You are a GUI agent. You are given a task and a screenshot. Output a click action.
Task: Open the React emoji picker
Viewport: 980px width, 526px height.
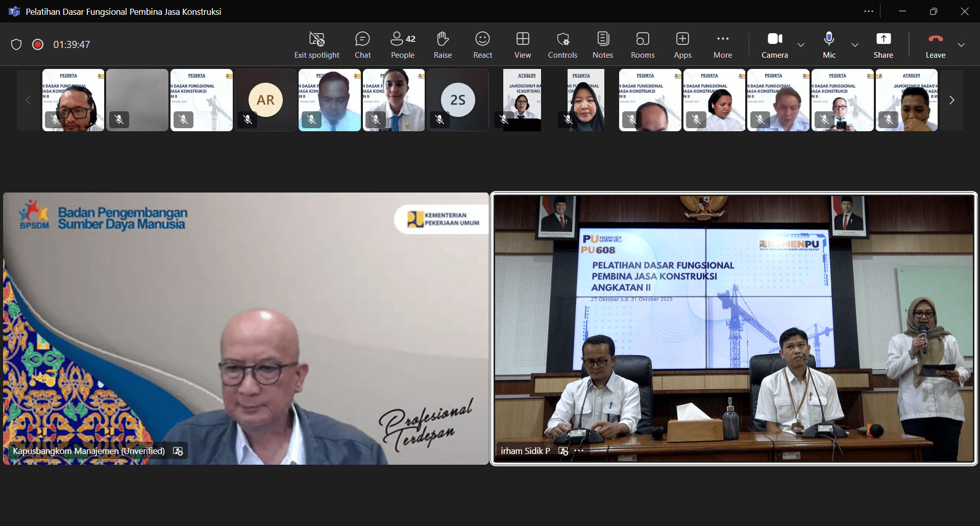482,45
